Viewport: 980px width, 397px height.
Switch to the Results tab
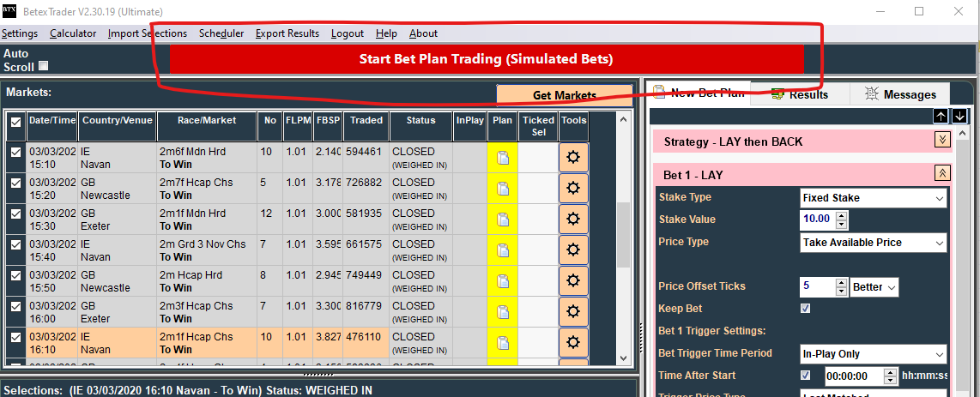(x=800, y=94)
